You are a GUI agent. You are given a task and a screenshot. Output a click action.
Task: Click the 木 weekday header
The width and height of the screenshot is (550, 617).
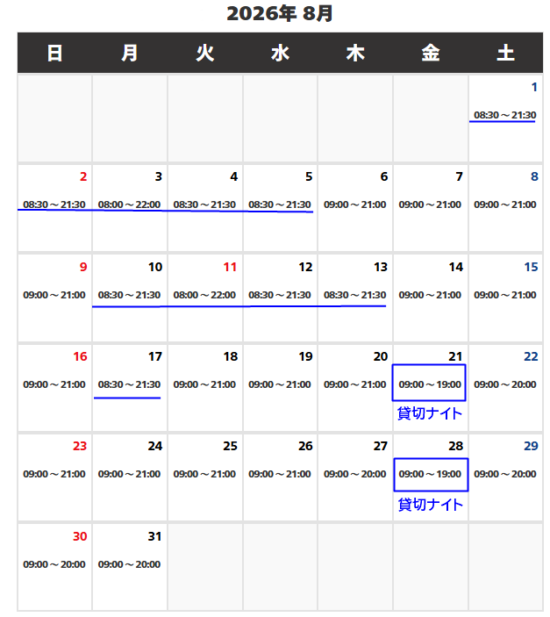click(355, 53)
